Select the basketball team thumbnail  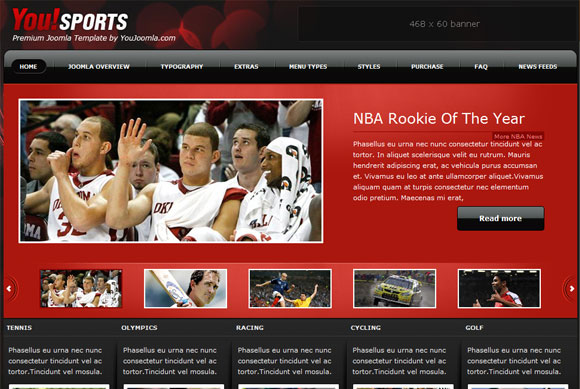point(81,288)
